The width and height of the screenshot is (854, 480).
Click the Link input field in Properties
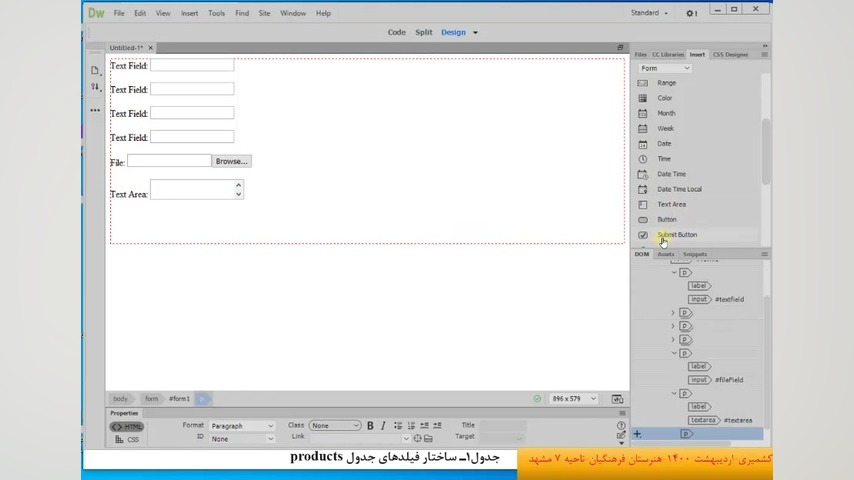point(354,439)
